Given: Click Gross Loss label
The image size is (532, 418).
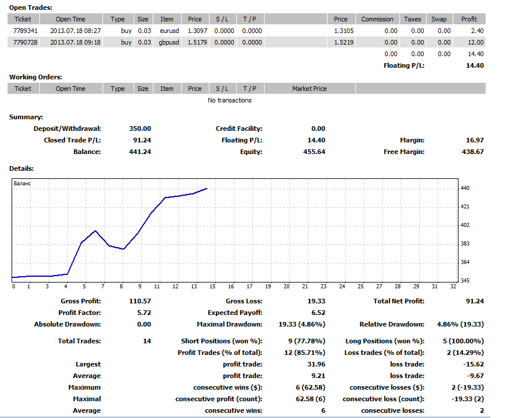Looking at the screenshot, I should coord(244,301).
